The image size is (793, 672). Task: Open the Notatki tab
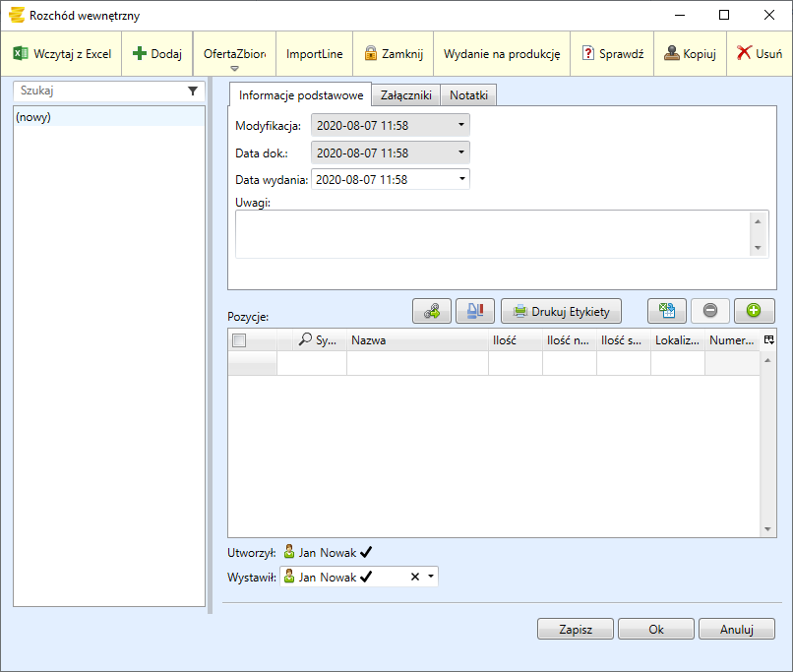coord(469,95)
